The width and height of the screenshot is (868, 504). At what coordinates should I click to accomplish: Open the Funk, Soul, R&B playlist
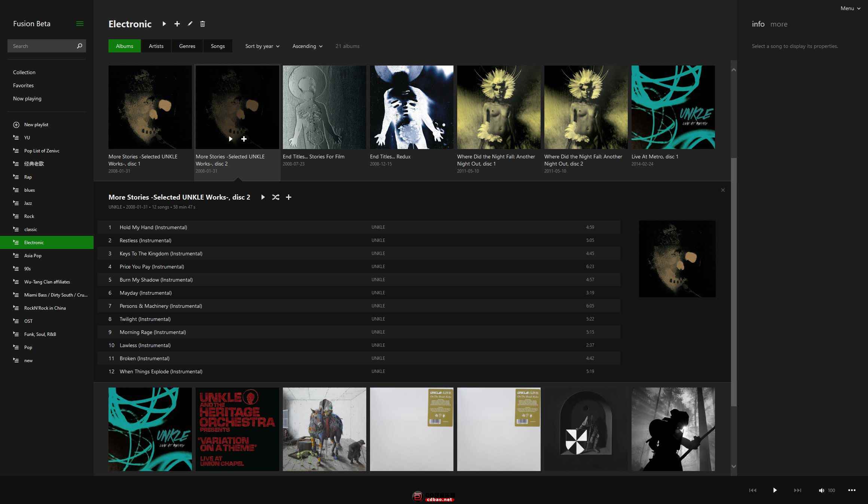tap(47, 334)
